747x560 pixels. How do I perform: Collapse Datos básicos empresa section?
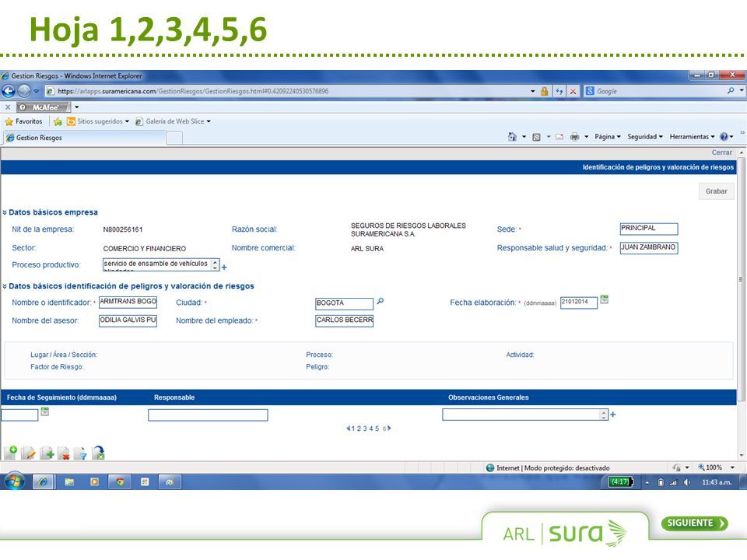[5, 212]
